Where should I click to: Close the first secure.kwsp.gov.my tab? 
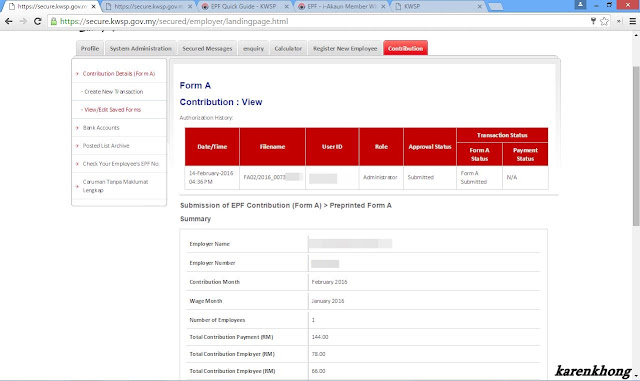[93, 7]
